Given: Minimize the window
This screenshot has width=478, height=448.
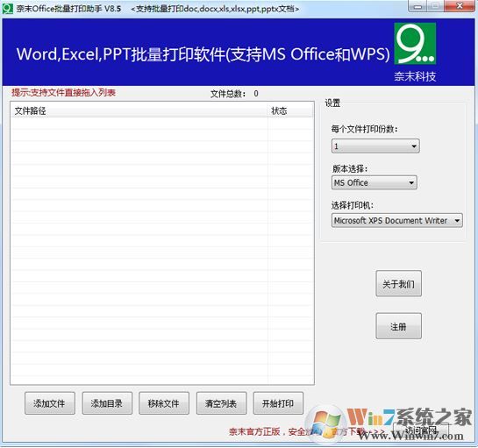Looking at the screenshot, I should click(x=418, y=7).
